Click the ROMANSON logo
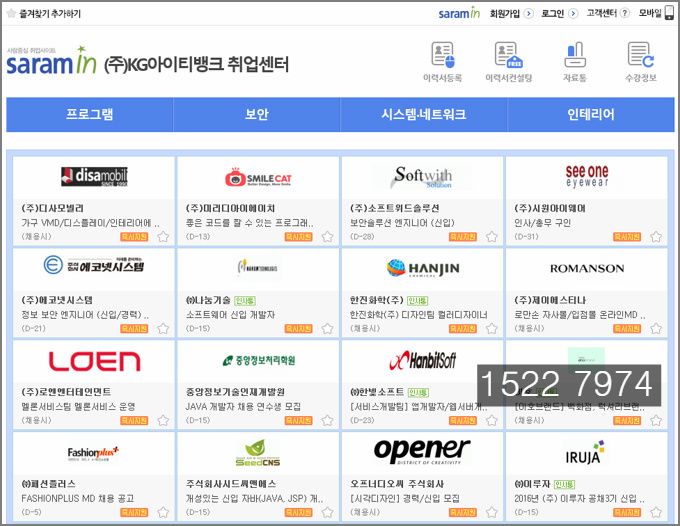The width and height of the screenshot is (680, 526). pos(587,268)
